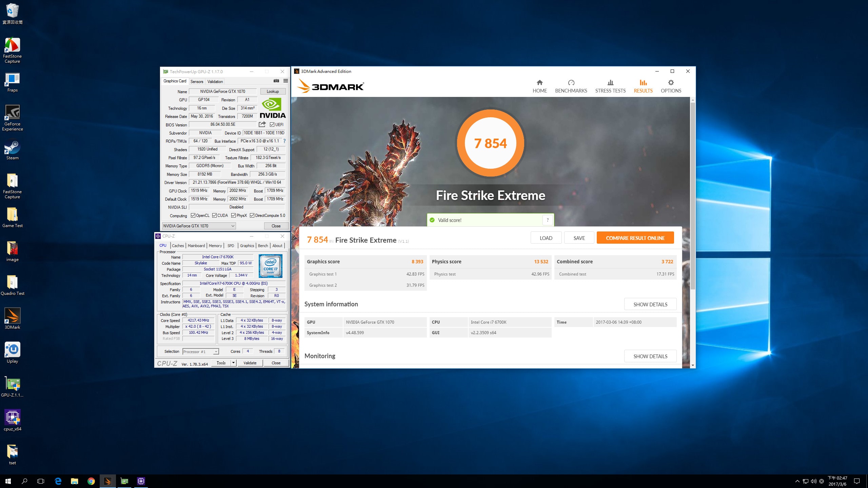
Task: Open 3DMark STRESS TESTS section
Action: coord(610,86)
